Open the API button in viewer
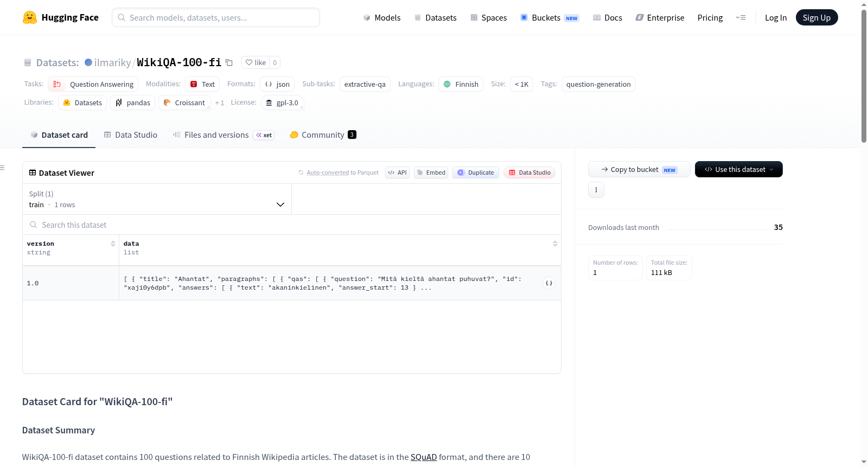The image size is (868, 467). pyautogui.click(x=397, y=172)
